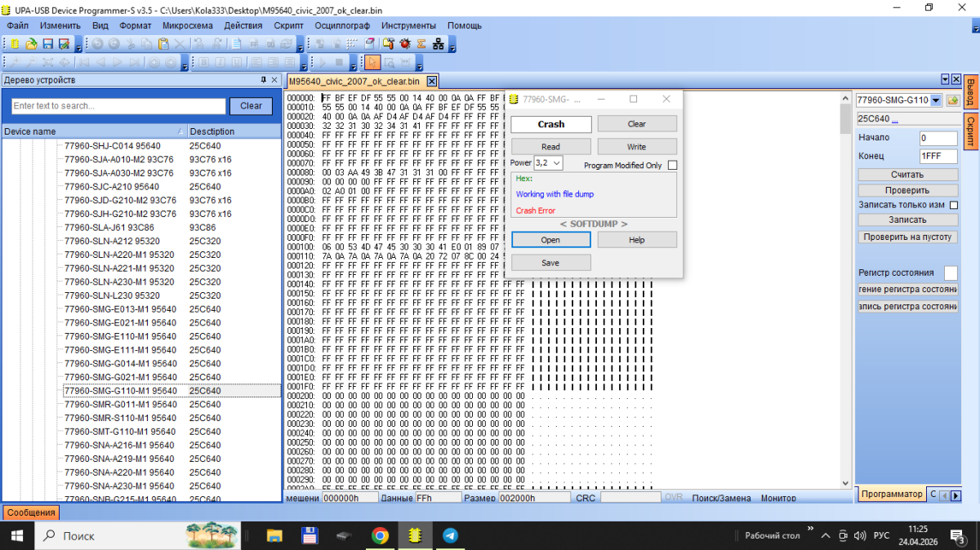
Task: Click the save floppy disk toolbar icon
Action: point(47,44)
